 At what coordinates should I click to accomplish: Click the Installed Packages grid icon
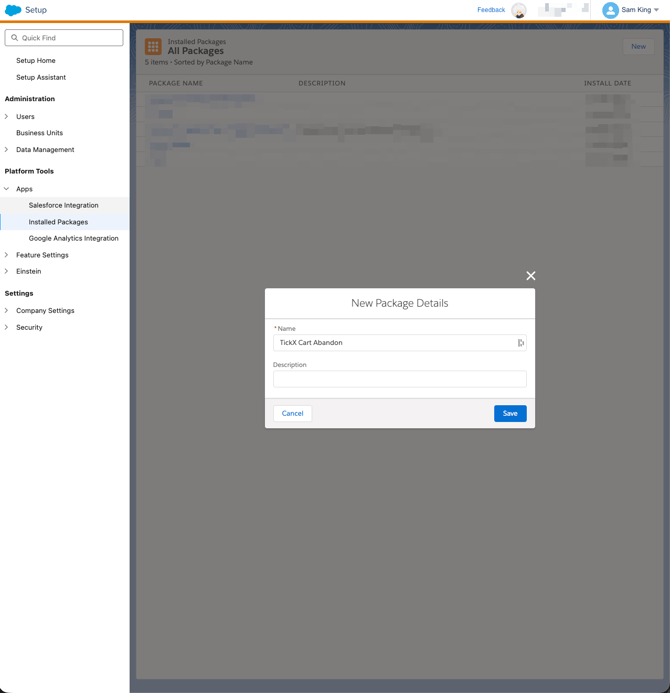tap(153, 47)
